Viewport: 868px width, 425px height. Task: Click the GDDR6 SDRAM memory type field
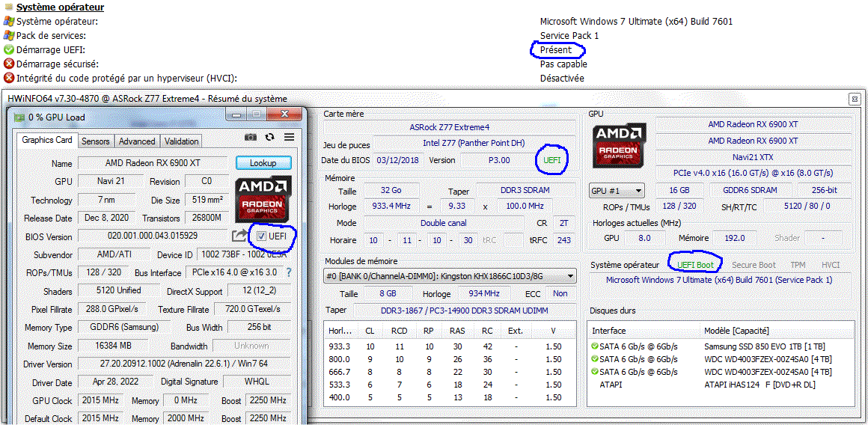[751, 190]
